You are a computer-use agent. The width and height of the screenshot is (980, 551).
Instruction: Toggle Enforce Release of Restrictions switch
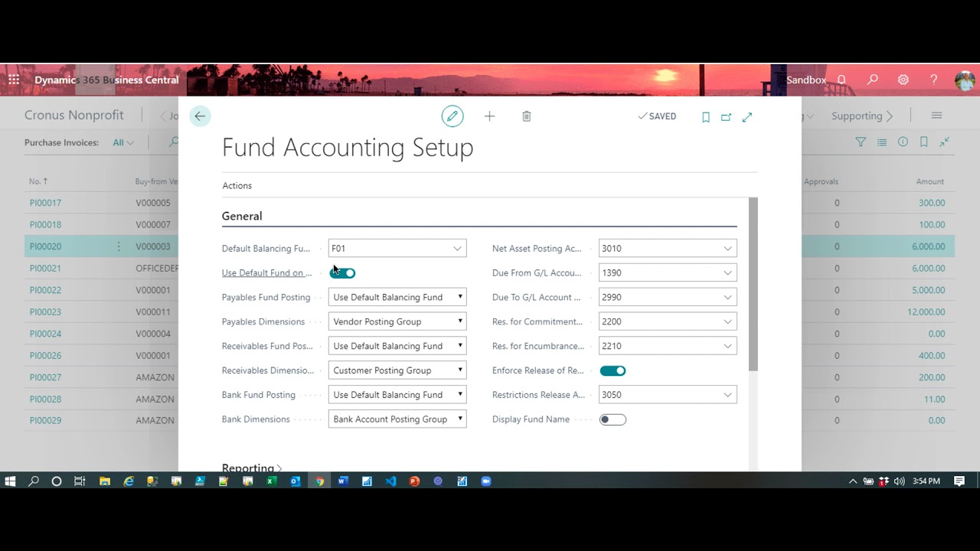pos(612,370)
